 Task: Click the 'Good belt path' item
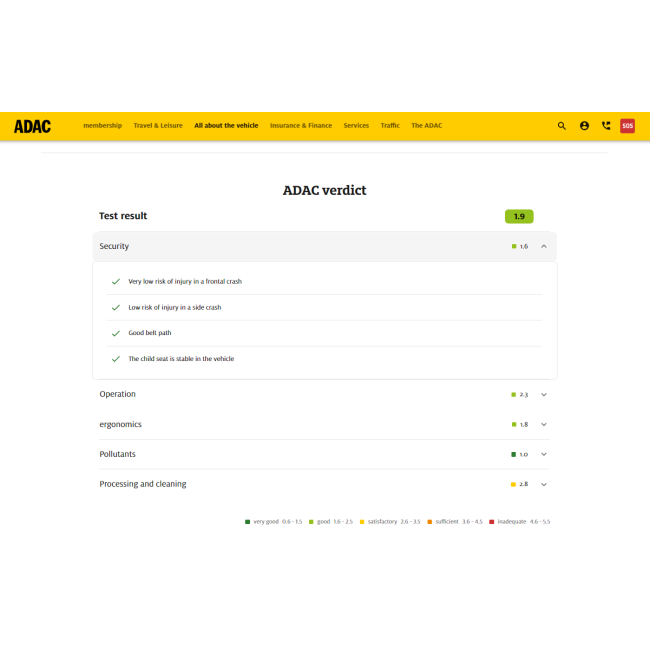150,333
